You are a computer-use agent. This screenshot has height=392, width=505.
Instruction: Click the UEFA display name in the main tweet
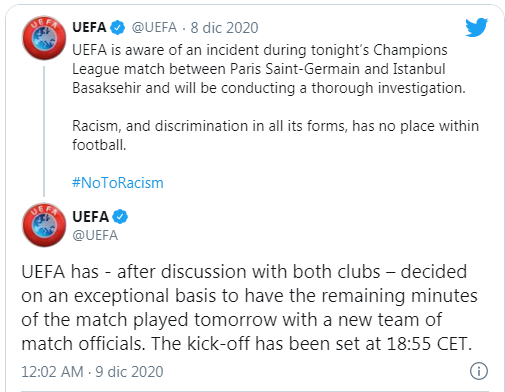pyautogui.click(x=90, y=217)
